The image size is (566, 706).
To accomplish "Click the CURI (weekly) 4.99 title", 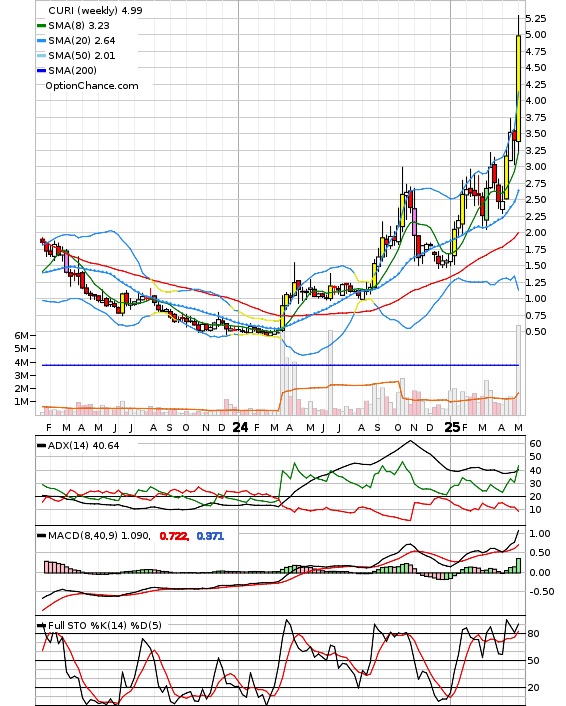I will [x=95, y=10].
